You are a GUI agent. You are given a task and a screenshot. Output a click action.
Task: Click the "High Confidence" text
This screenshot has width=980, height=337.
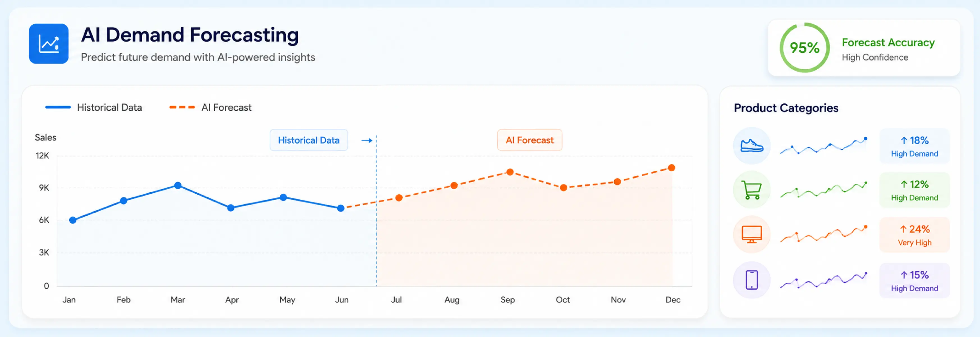click(x=875, y=57)
